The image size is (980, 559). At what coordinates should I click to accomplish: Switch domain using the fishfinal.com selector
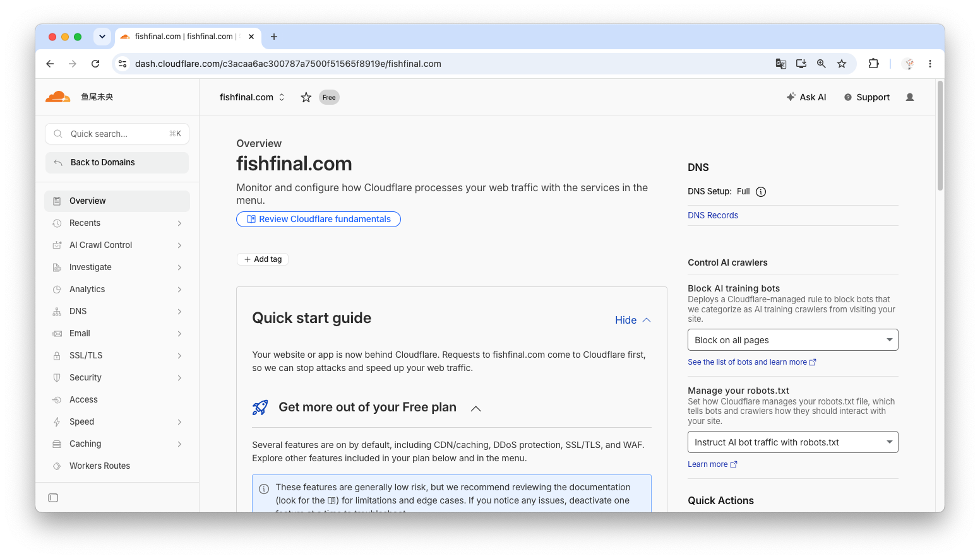click(252, 97)
